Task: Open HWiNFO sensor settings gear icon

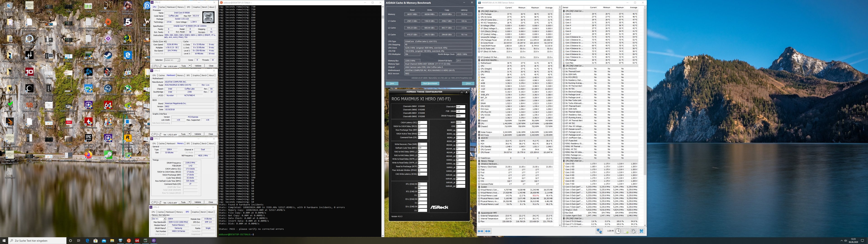Action: 633,231
